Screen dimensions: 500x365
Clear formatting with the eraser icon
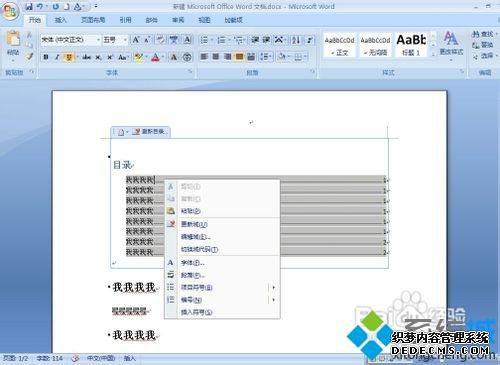click(x=160, y=40)
